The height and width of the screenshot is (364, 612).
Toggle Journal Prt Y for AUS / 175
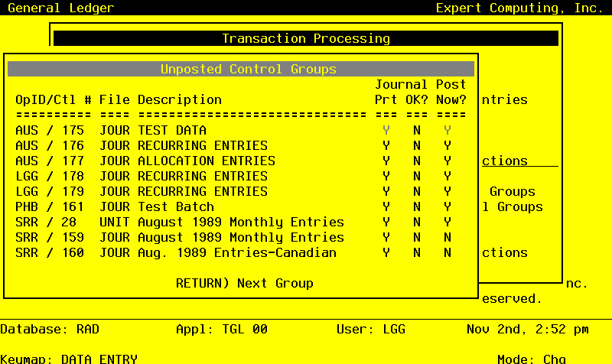[x=386, y=130]
